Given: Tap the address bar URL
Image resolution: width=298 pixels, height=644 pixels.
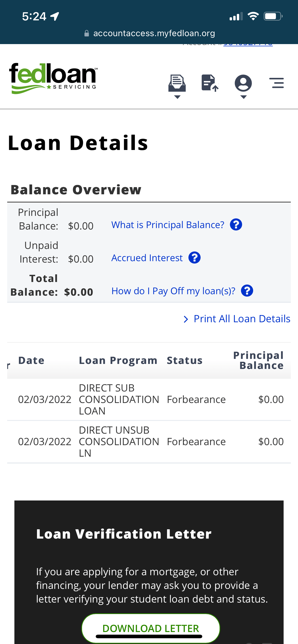Looking at the screenshot, I should coord(154,33).
